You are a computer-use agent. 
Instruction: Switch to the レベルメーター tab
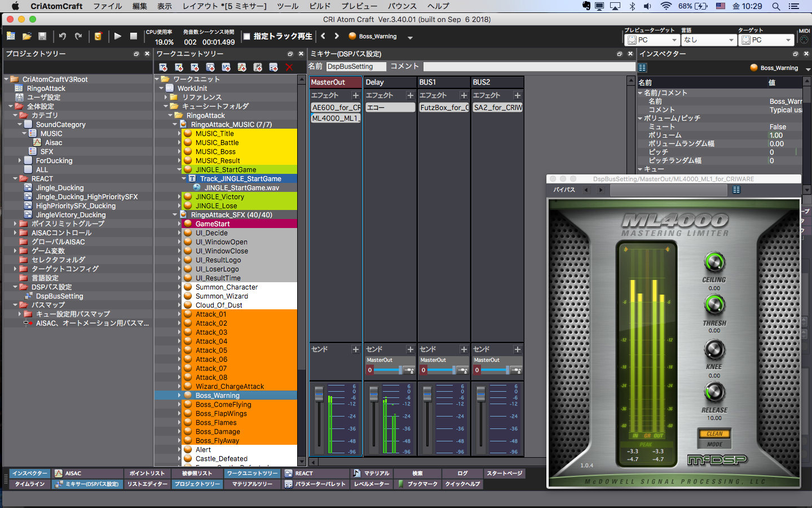[372, 484]
